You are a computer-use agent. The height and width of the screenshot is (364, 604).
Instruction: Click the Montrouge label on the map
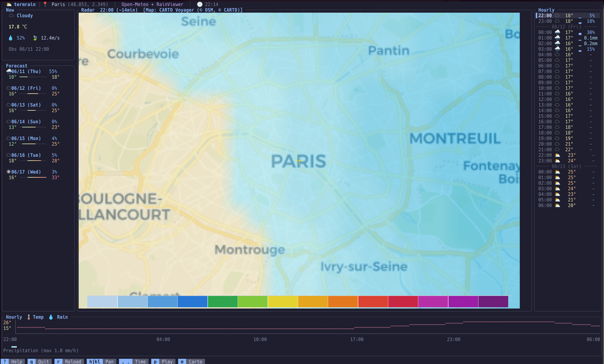coord(249,250)
